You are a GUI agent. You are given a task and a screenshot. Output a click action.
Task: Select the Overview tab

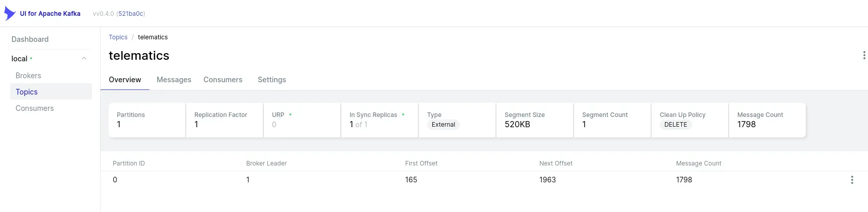pos(125,80)
